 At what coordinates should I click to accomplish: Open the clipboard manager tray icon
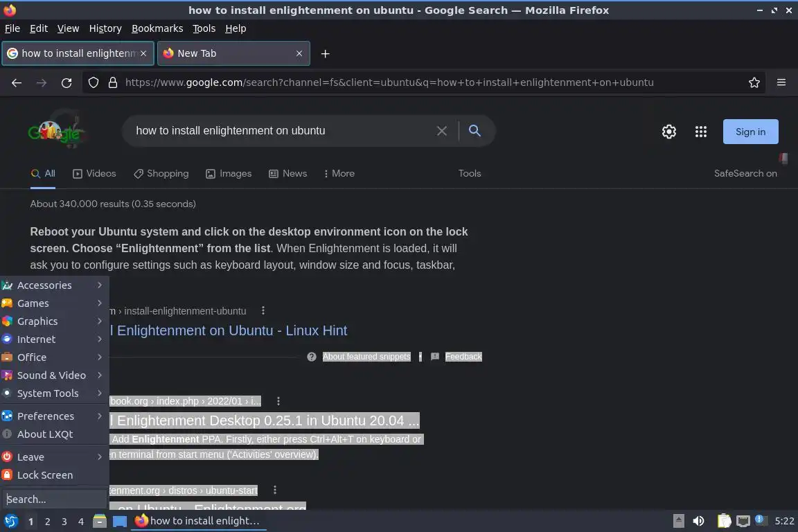pos(724,521)
